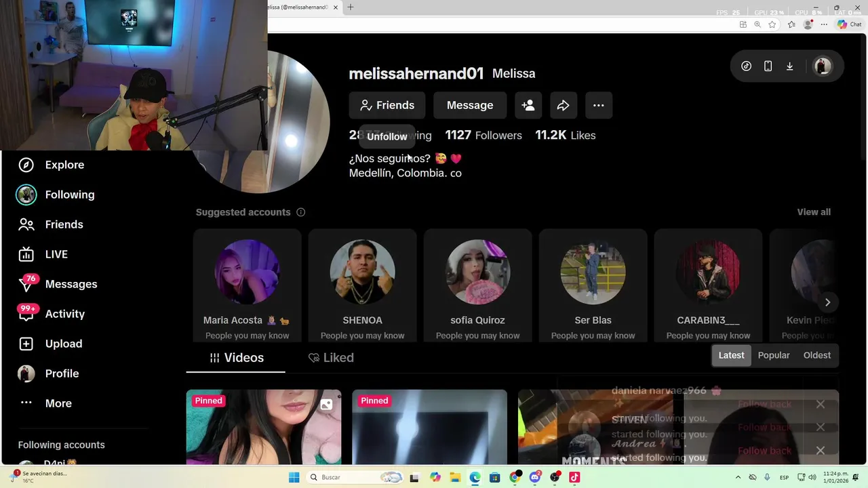The image size is (868, 488).
Task: Open the taskbar volume control
Action: [x=812, y=477]
